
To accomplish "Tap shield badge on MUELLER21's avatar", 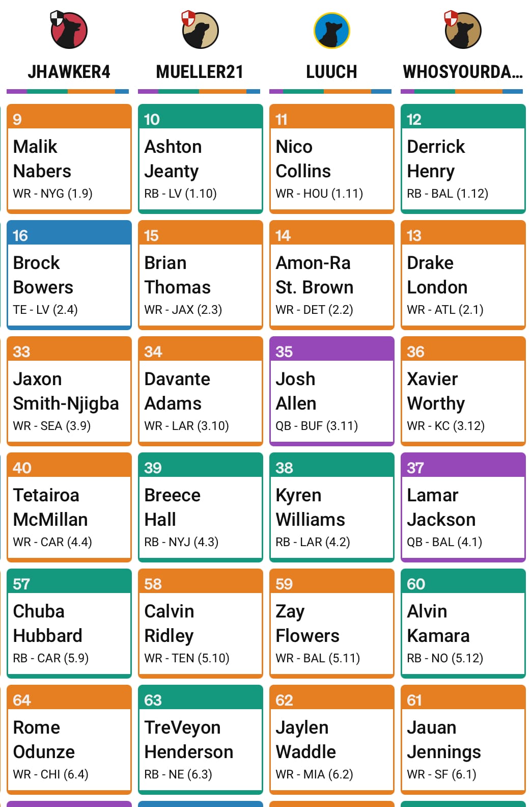I will pyautogui.click(x=188, y=18).
